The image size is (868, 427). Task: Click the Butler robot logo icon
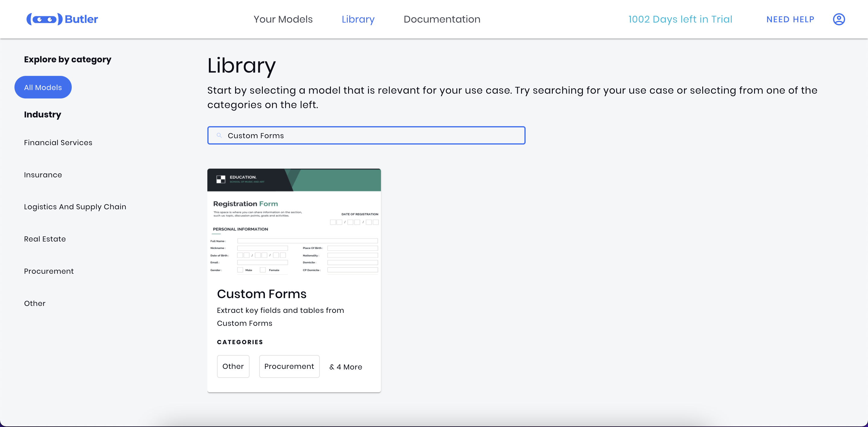45,19
